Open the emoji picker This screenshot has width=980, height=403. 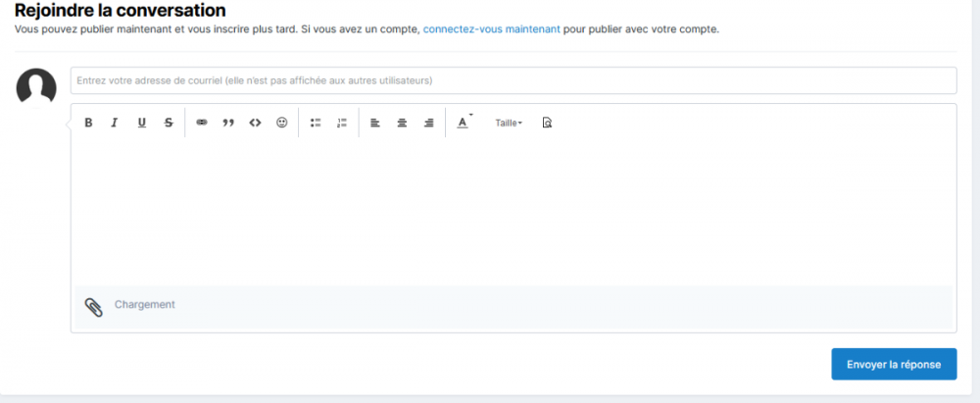tap(282, 123)
